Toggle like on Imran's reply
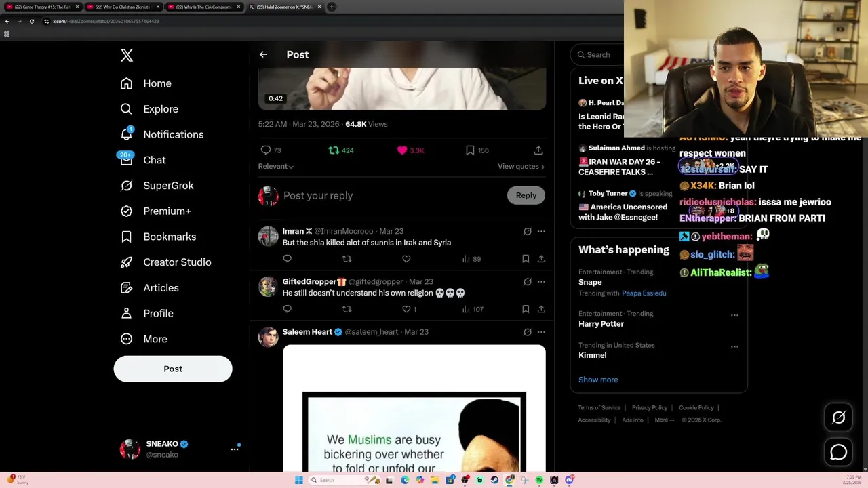 [406, 259]
